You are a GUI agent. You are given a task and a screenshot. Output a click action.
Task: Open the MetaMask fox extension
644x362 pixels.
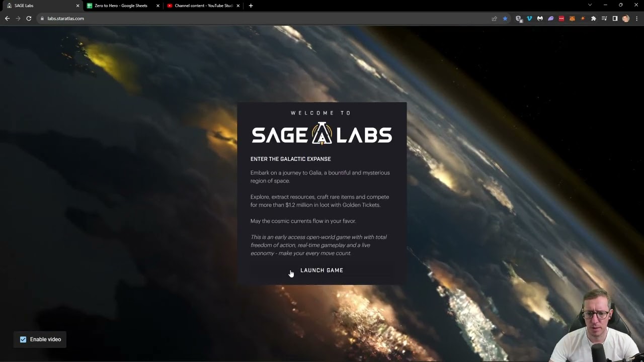coord(572,19)
